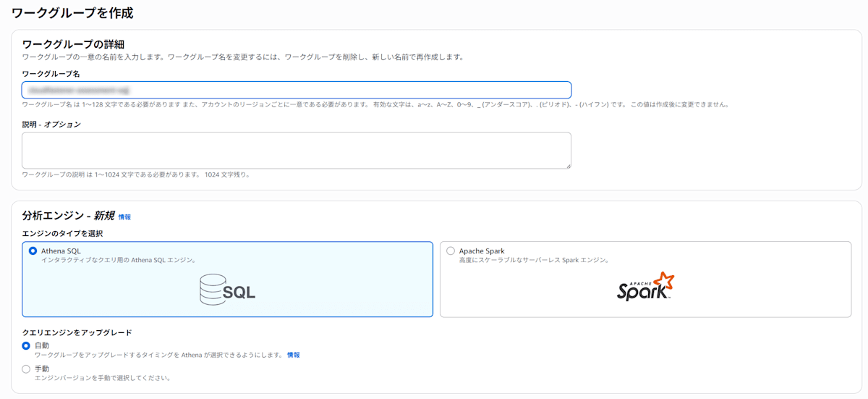This screenshot has height=399, width=868.
Task: Open the 情報 link beside 分析エンジン heading
Action: point(124,217)
